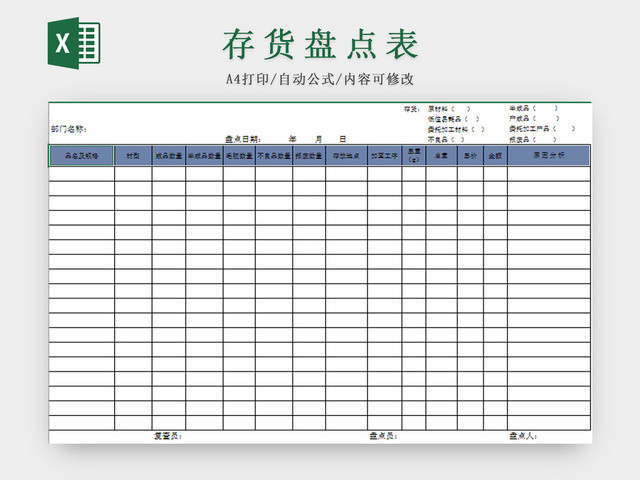The image size is (640, 480).
Task: Click the 月 date field label
Action: 318,139
